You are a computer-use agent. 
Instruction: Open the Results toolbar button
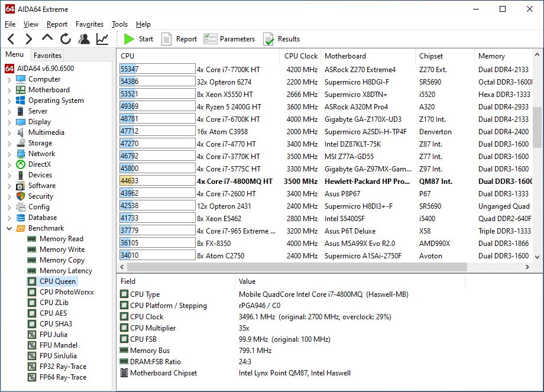tap(281, 39)
